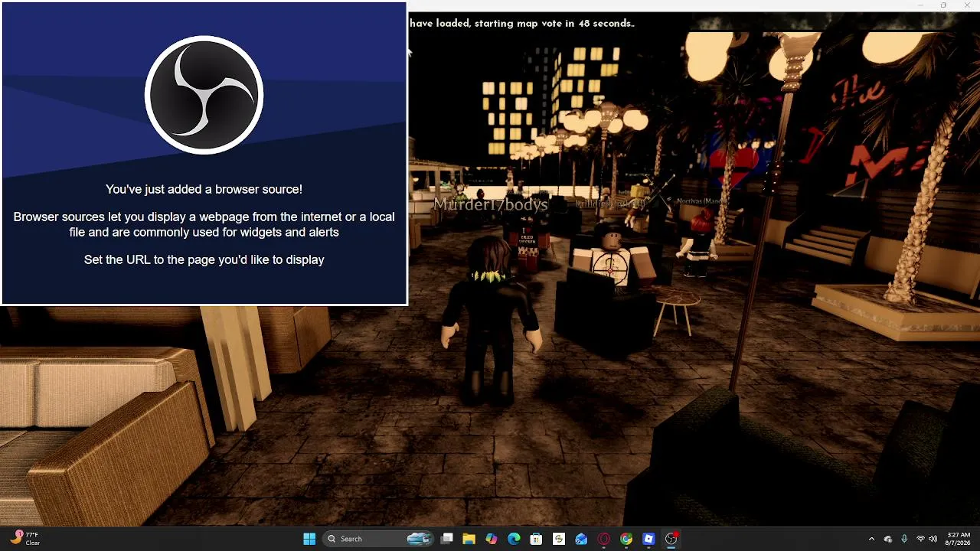Screen dimensions: 980x551
Task: Minimize the game window
Action: pos(920,5)
